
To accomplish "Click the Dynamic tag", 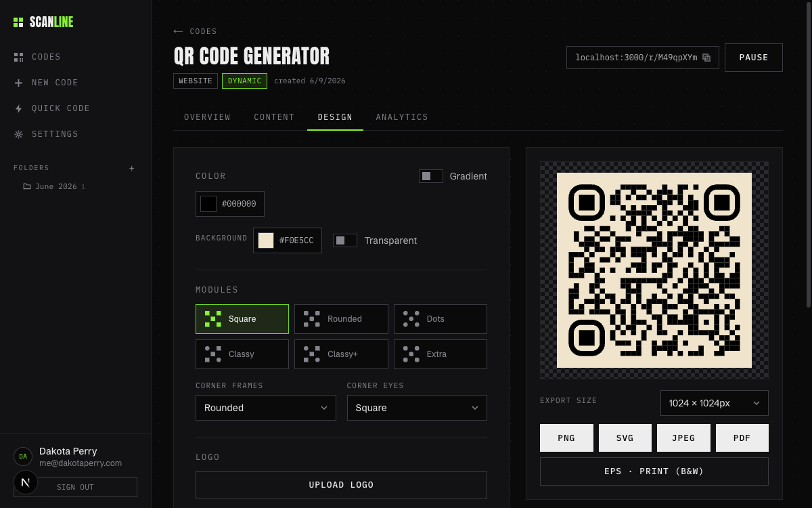I will (x=244, y=81).
